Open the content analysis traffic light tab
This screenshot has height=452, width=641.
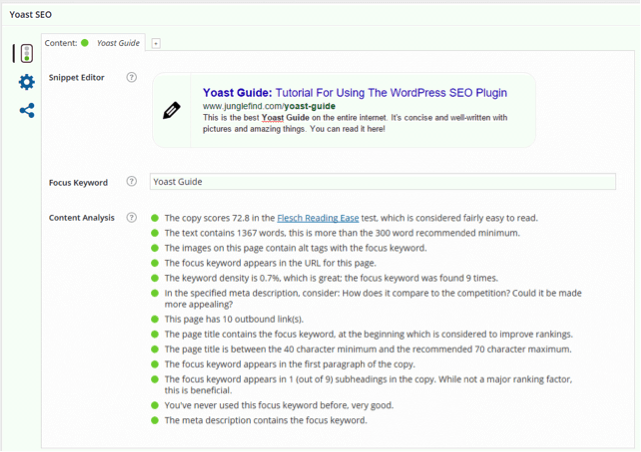tap(25, 54)
